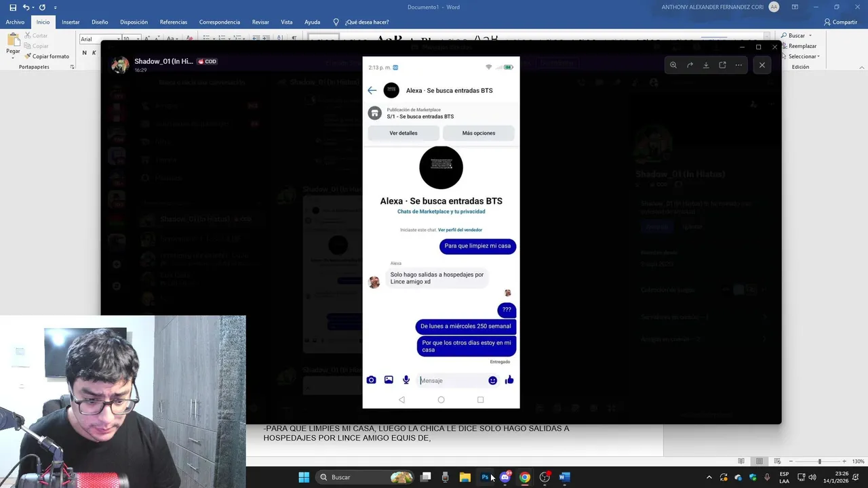Click the 'Ver perfil del vendedor' link
This screenshot has width=868, height=488.
click(x=460, y=230)
